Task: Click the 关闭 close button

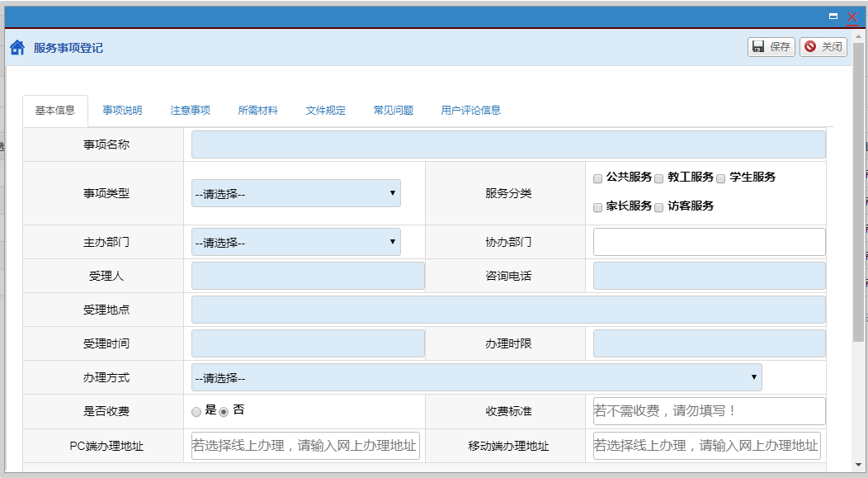Action: click(823, 47)
